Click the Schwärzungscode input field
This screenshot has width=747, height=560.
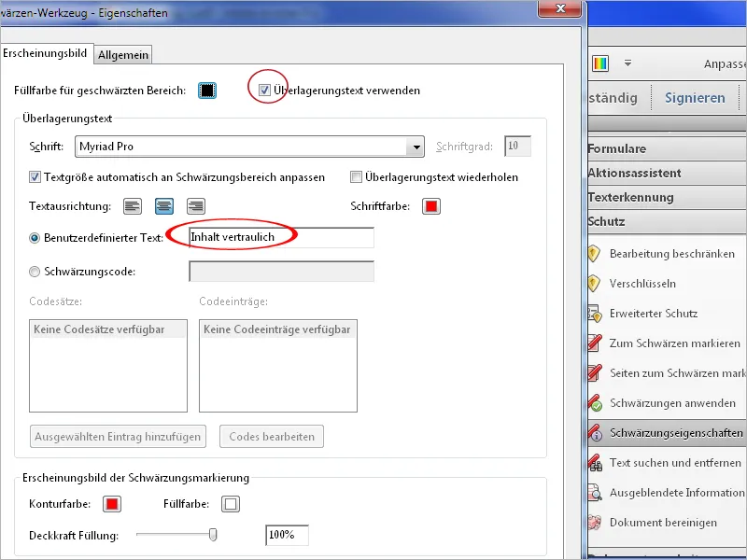pos(281,271)
